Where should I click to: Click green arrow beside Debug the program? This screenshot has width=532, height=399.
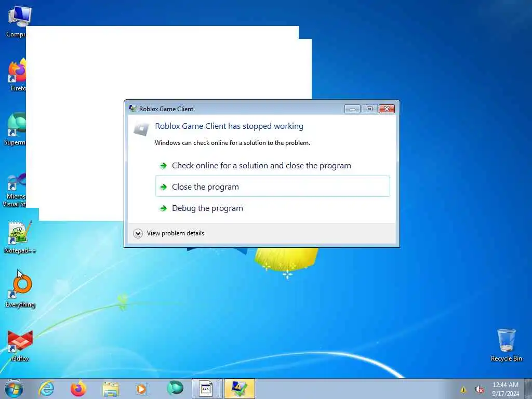(164, 208)
